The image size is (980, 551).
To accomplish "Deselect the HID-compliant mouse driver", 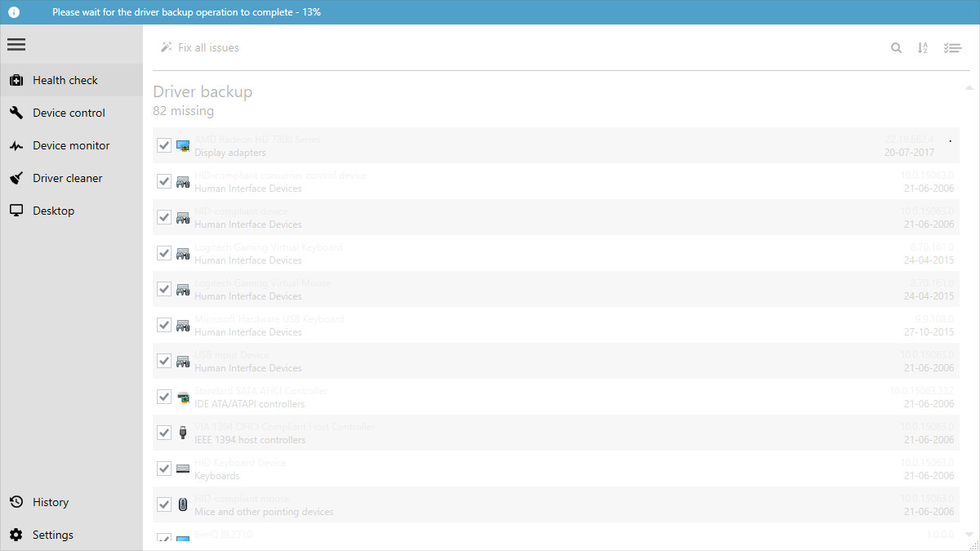I will tap(163, 504).
